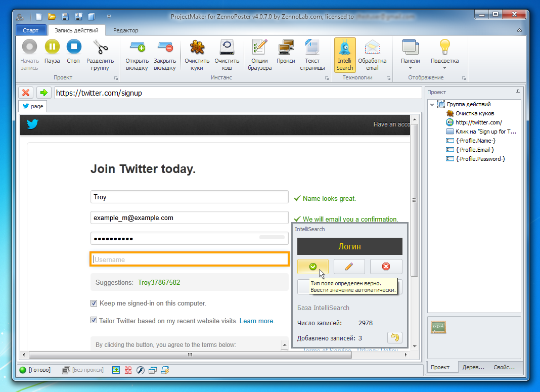Open the quick access toolbar customize arrow
Image resolution: width=540 pixels, height=392 pixels.
pyautogui.click(x=109, y=17)
